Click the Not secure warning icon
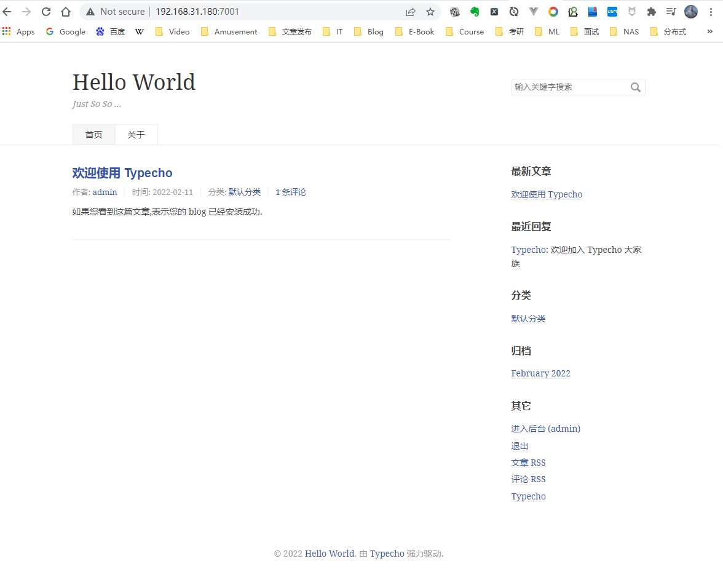Viewport: 723px width, 588px height. click(x=90, y=12)
